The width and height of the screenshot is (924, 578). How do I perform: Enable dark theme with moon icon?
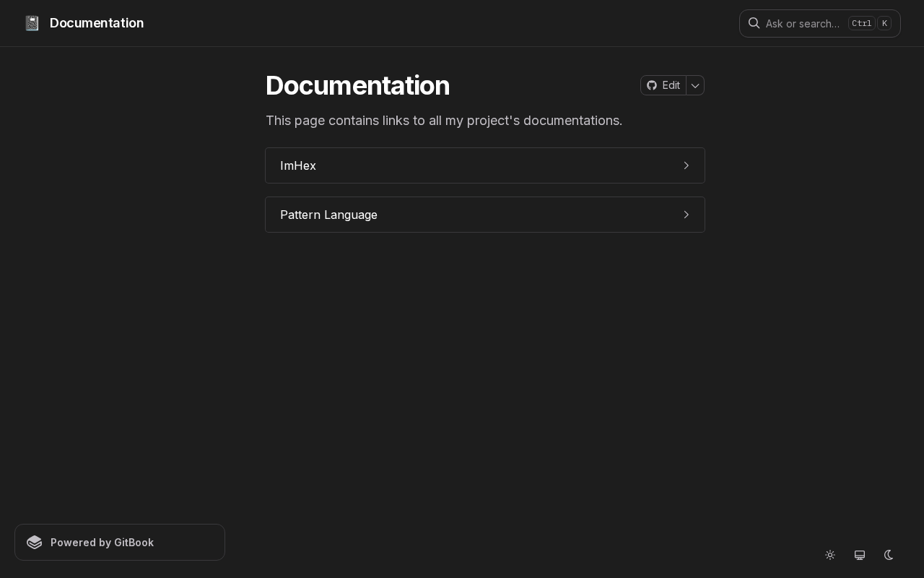[x=889, y=555]
